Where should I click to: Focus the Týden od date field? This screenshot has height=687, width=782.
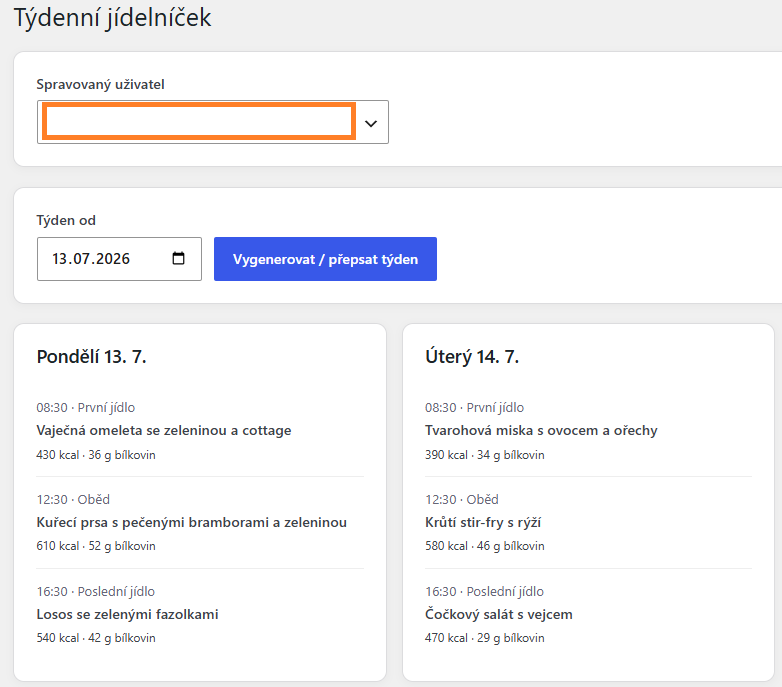click(x=119, y=259)
